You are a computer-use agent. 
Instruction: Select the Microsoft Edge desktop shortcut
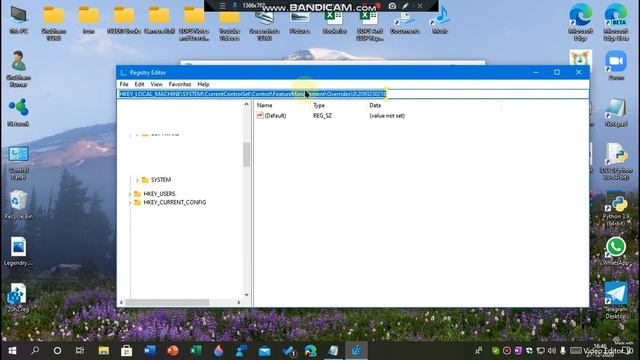coord(580,22)
